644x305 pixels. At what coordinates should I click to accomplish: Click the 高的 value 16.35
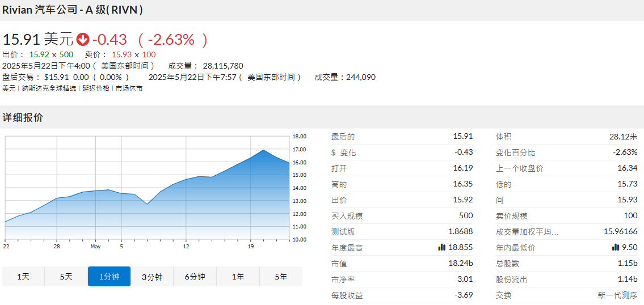tap(464, 184)
